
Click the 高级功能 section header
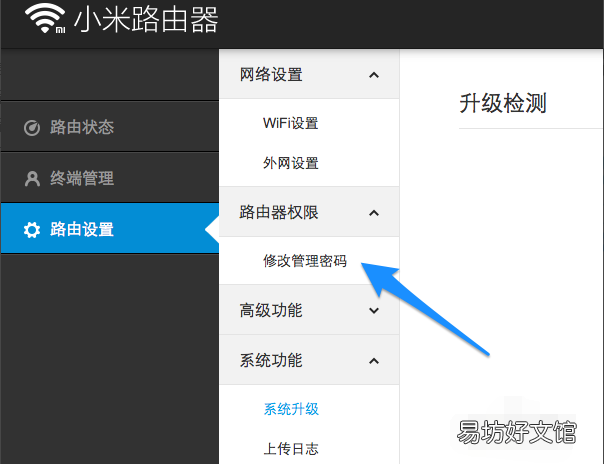(309, 310)
